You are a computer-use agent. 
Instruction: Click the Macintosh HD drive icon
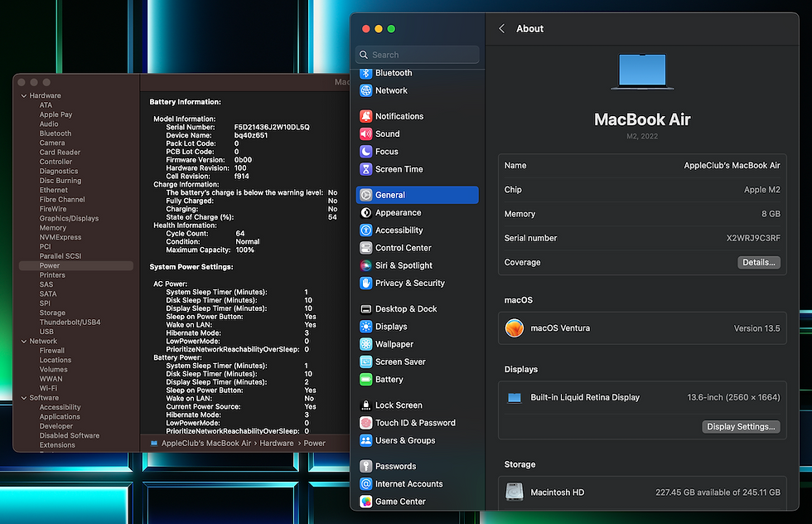515,492
